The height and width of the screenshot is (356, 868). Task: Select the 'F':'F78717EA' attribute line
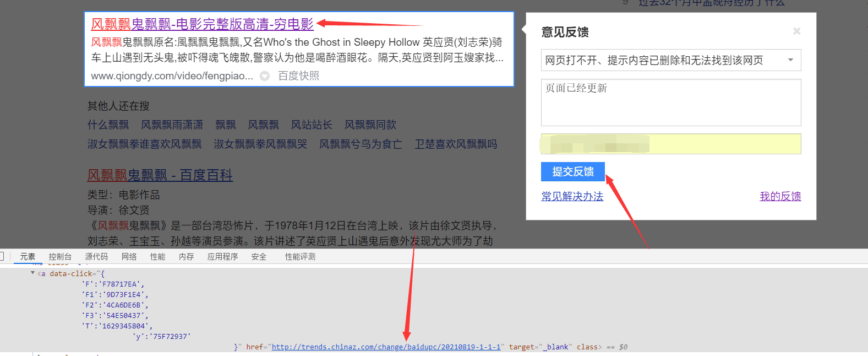(113, 284)
